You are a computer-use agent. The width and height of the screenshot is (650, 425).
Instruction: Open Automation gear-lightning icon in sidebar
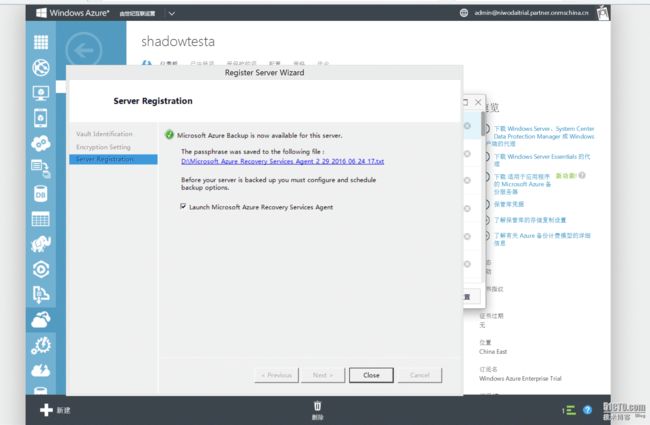(x=41, y=345)
